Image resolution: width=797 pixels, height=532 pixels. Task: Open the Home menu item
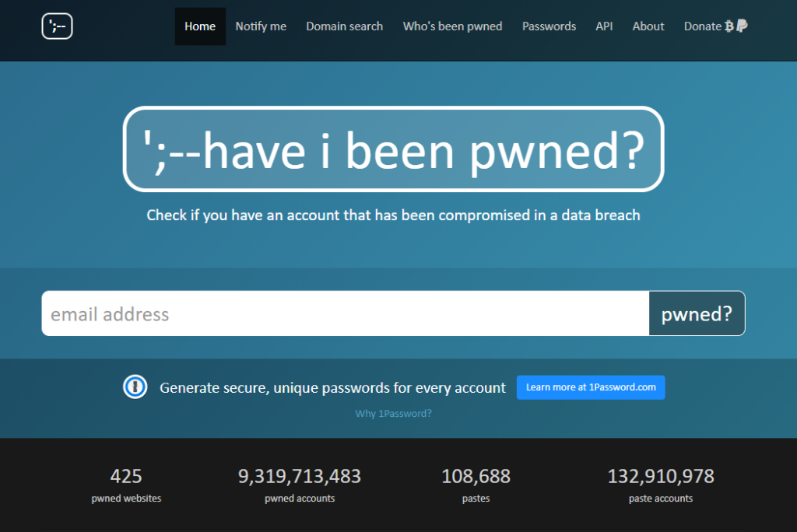(x=200, y=26)
